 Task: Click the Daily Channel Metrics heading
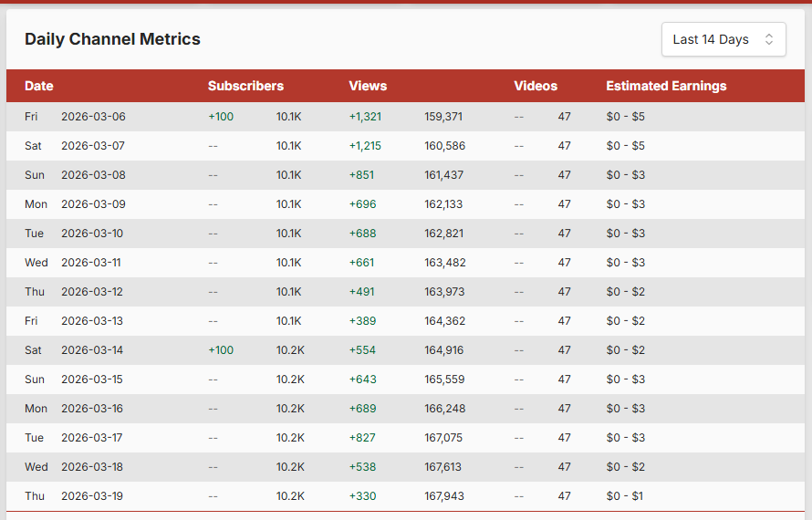pyautogui.click(x=112, y=39)
